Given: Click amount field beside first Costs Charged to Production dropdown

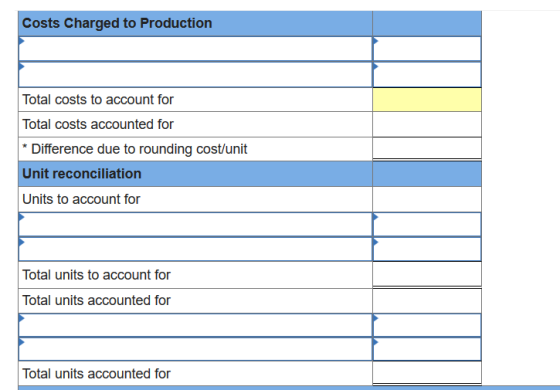Looking at the screenshot, I should pyautogui.click(x=427, y=49).
